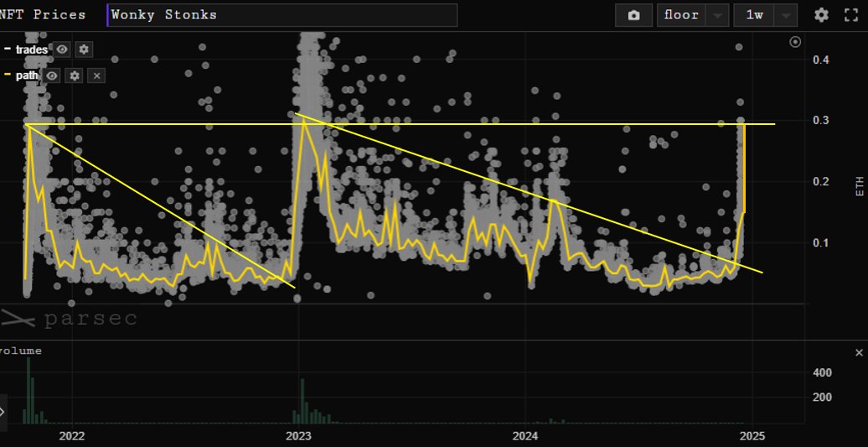This screenshot has width=868, height=447.
Task: Remove the path series
Action: 96,75
